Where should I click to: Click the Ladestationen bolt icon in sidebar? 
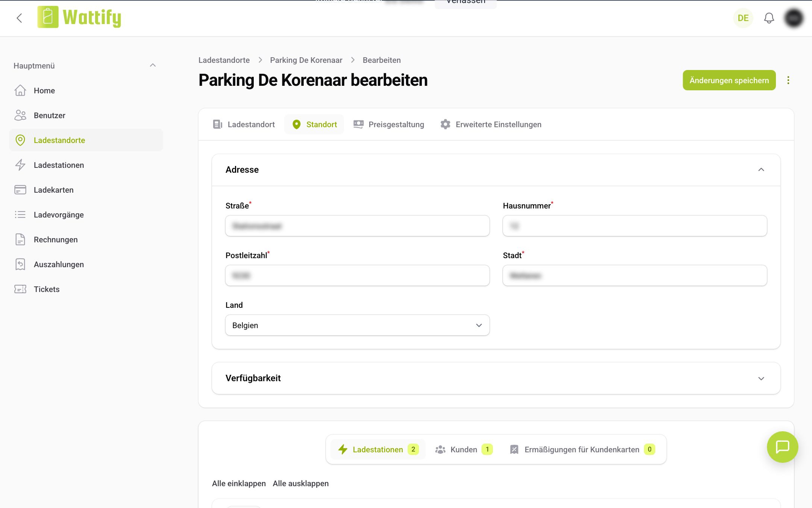pyautogui.click(x=20, y=165)
